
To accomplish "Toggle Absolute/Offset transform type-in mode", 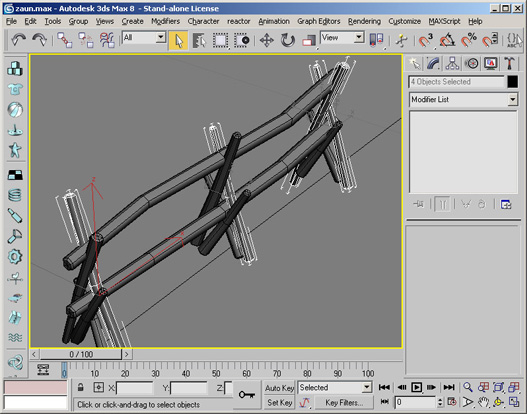I will [x=98, y=387].
